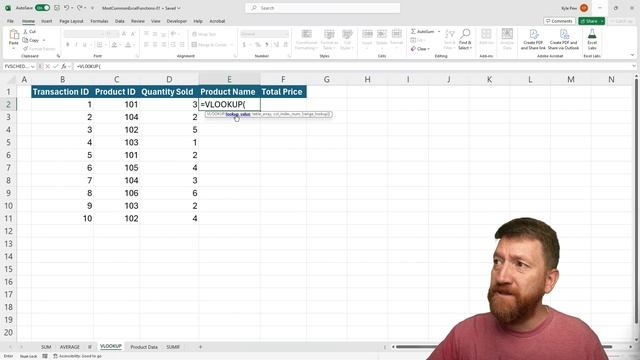This screenshot has height=360, width=640.
Task: Click the Fill Color bucket
Action: (x=114, y=44)
